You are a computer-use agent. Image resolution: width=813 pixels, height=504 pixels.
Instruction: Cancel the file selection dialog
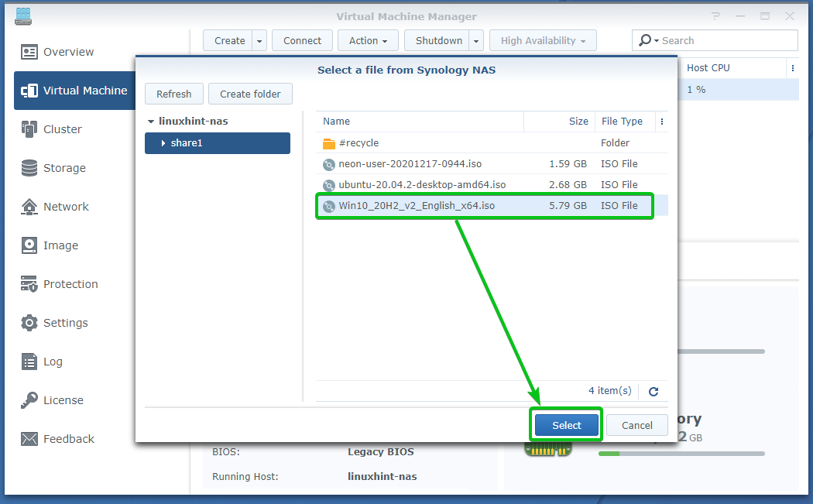(x=636, y=425)
